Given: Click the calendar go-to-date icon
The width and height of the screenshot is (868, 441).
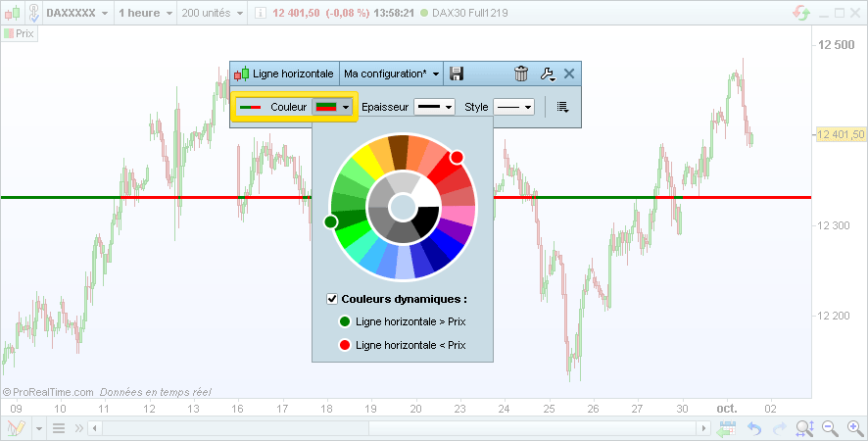Looking at the screenshot, I should tap(726, 428).
